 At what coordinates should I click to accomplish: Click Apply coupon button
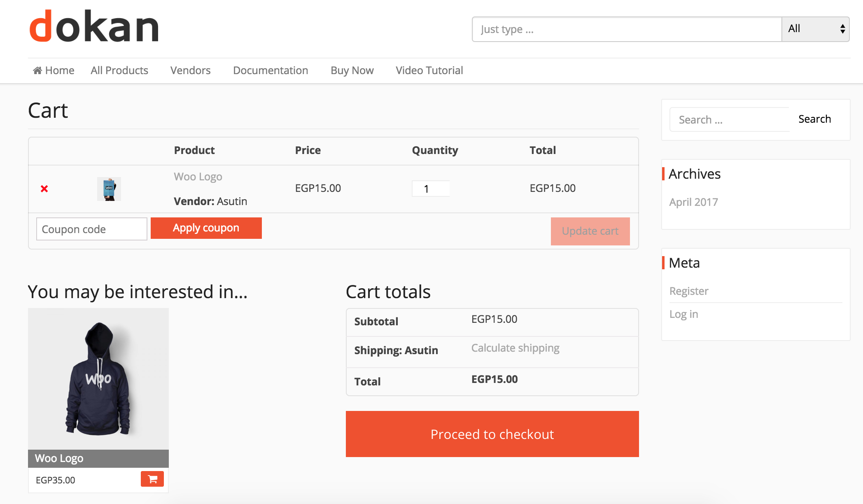click(206, 228)
